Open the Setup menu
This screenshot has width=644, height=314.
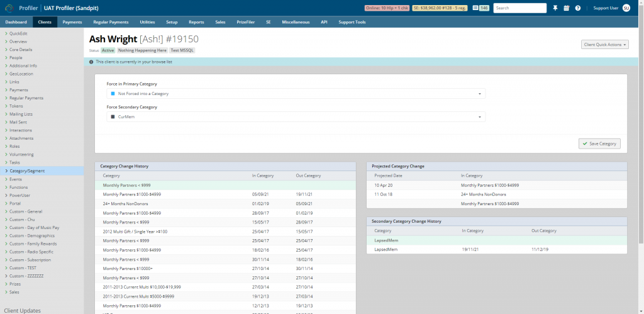point(172,22)
